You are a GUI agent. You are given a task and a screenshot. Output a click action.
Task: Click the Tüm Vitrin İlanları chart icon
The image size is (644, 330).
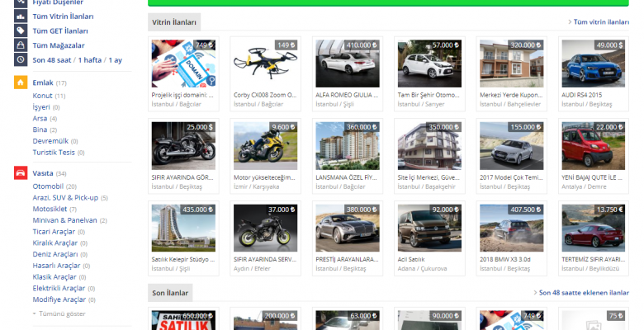21,16
